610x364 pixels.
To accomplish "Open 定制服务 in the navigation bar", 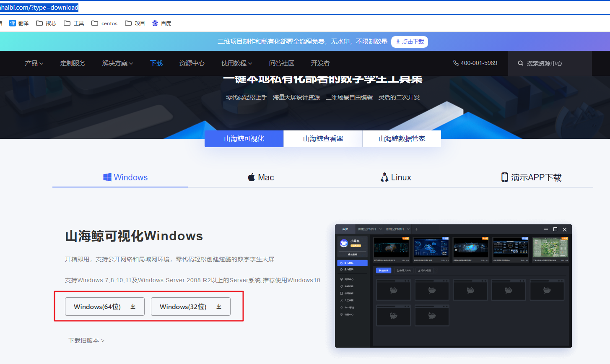I will [73, 63].
